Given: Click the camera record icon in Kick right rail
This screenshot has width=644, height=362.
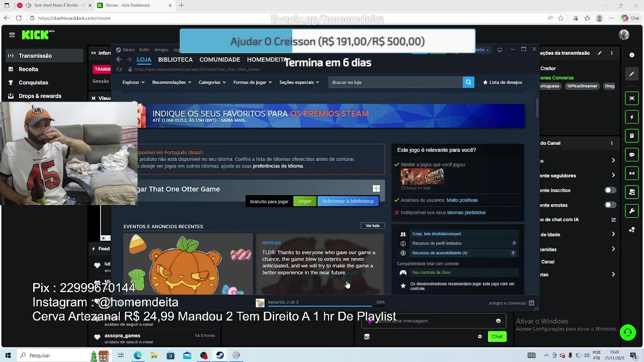Looking at the screenshot, I should (632, 99).
